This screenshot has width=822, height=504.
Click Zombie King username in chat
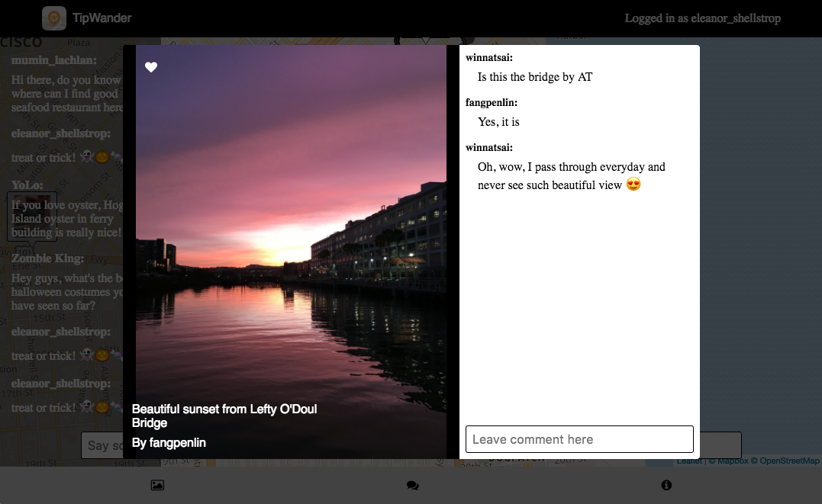48,258
